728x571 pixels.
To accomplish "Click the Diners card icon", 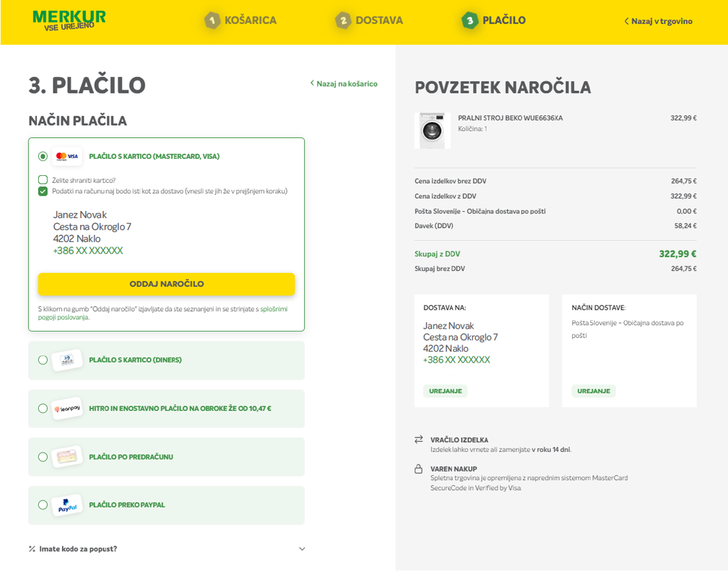I will coord(67,360).
